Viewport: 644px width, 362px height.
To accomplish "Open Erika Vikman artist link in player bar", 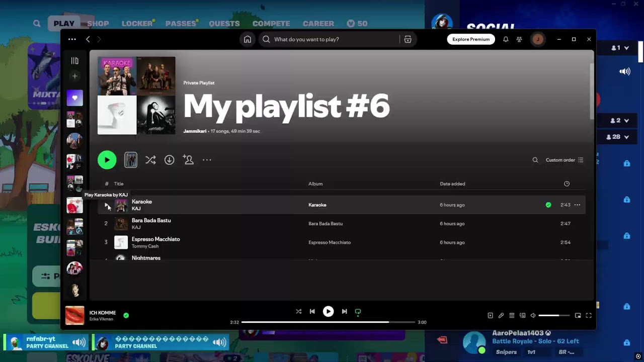I will tap(101, 319).
